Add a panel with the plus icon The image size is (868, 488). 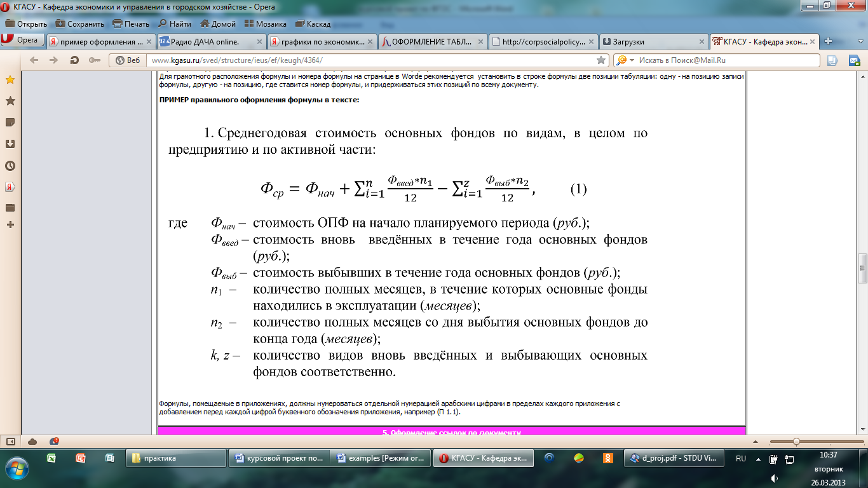[10, 225]
